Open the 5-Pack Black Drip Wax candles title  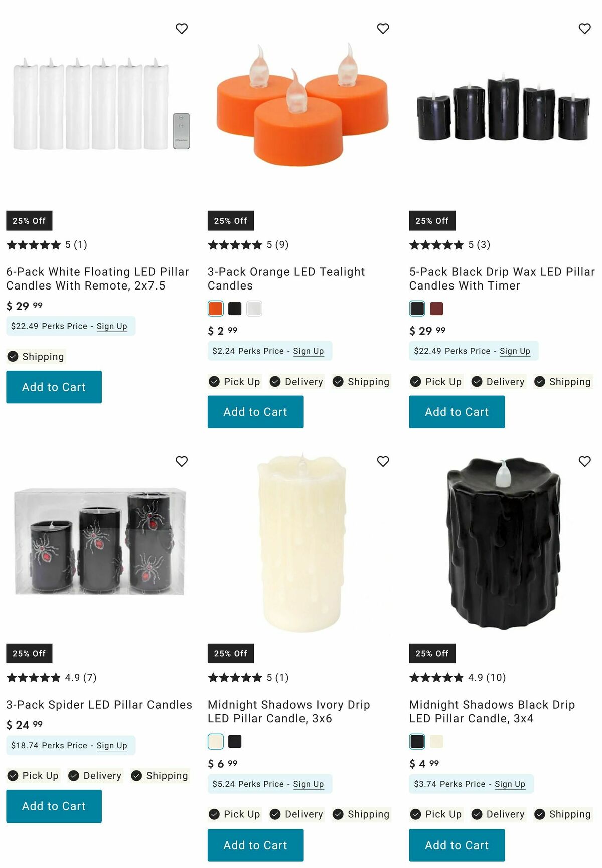(502, 278)
